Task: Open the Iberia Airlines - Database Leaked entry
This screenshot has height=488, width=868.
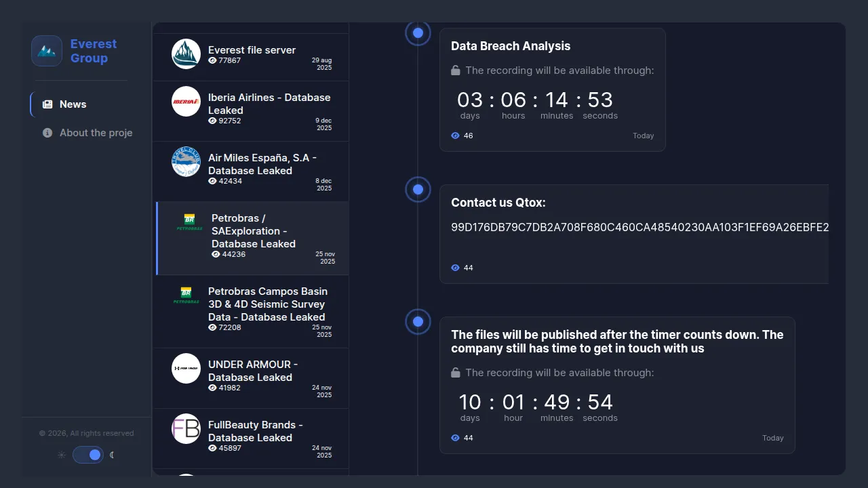Action: (269, 104)
